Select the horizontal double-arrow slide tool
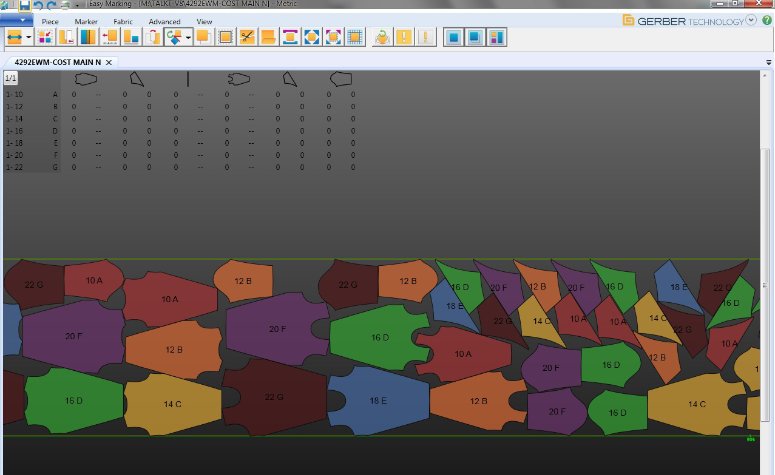The image size is (775, 475). pos(14,37)
